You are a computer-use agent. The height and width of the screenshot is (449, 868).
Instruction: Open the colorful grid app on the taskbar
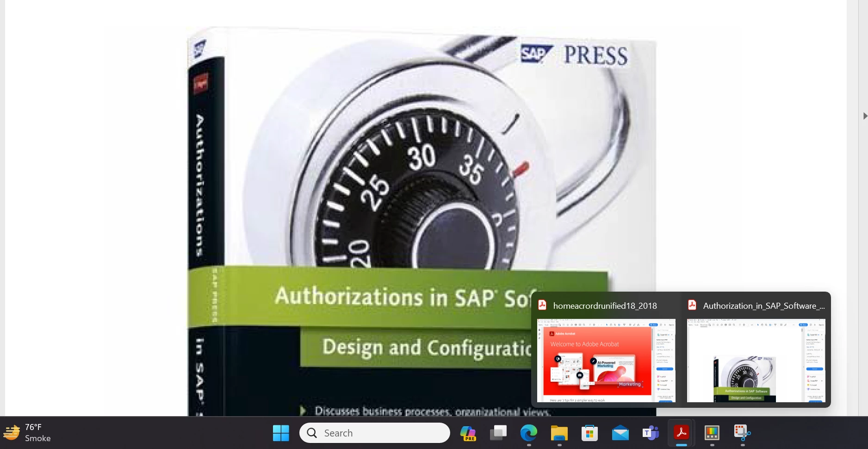[712, 433]
